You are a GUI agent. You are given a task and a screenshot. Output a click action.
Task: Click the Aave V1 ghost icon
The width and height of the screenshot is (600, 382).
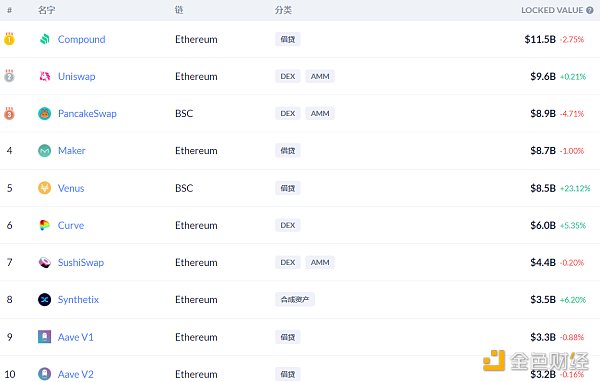pos(45,337)
